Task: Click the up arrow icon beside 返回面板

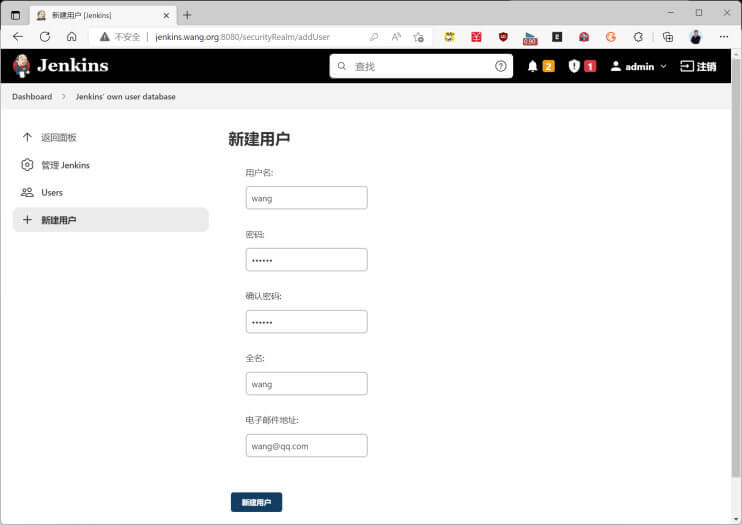Action: click(x=27, y=137)
